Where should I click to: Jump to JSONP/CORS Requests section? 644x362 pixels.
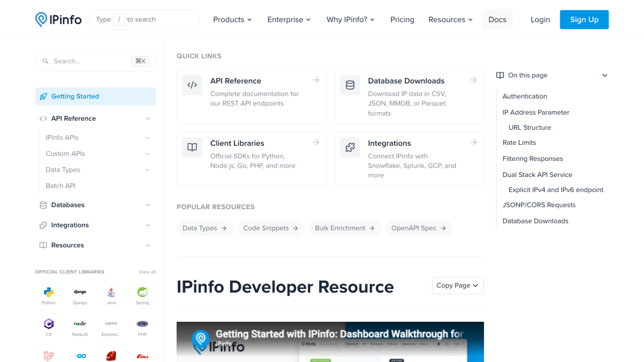click(x=539, y=205)
